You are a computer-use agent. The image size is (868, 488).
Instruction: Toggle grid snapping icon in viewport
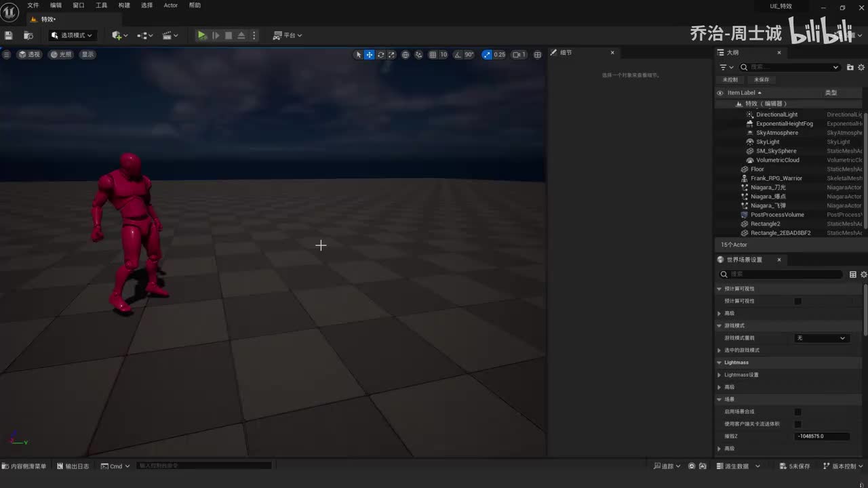[x=433, y=55]
